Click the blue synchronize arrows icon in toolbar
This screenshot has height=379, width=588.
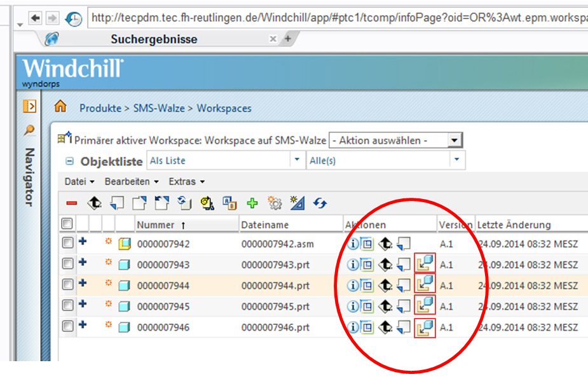[320, 203]
